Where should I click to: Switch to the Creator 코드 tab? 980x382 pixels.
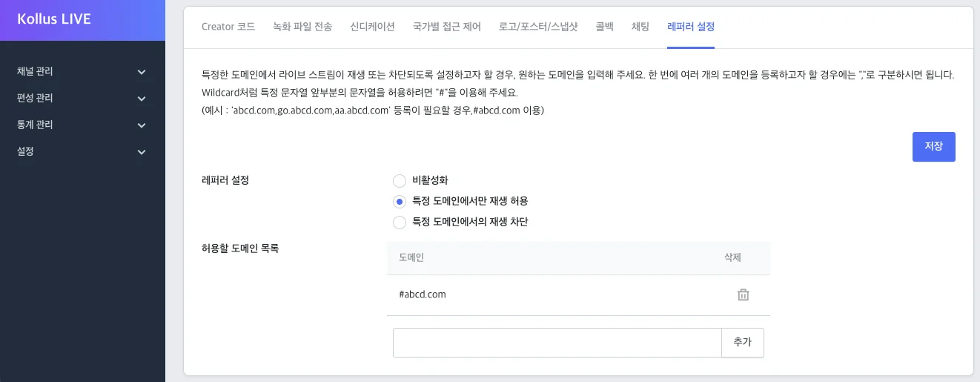coord(228,27)
